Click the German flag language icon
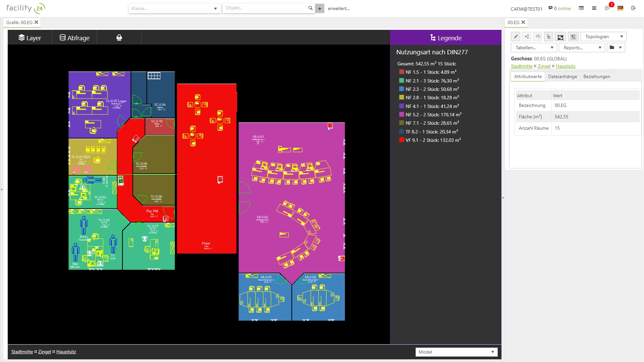Screen dimensions: 644x362 pos(620,8)
